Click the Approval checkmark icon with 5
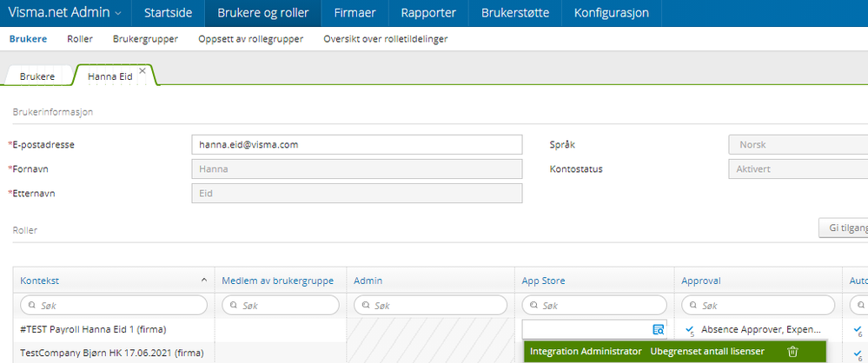868x363 pixels. [x=690, y=330]
